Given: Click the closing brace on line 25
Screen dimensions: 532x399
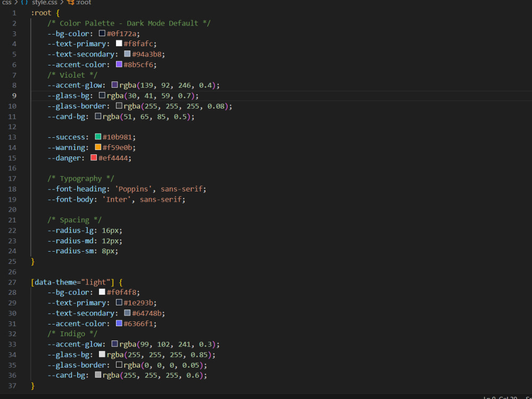Looking at the screenshot, I should 33,262.
